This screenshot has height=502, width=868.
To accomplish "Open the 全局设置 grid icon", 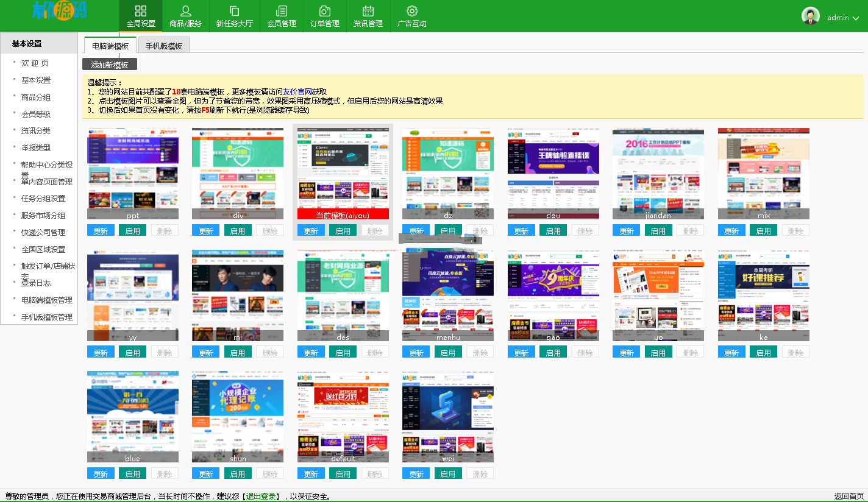I will [x=141, y=11].
